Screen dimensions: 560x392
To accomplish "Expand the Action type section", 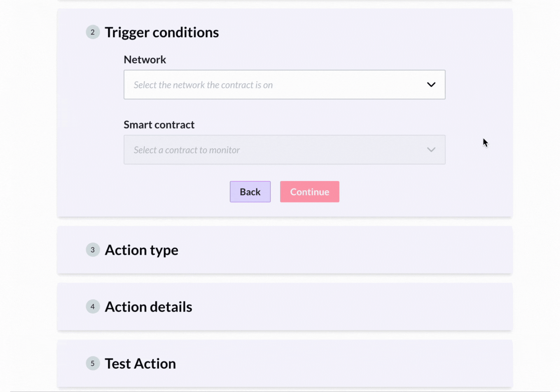I will pos(141,250).
